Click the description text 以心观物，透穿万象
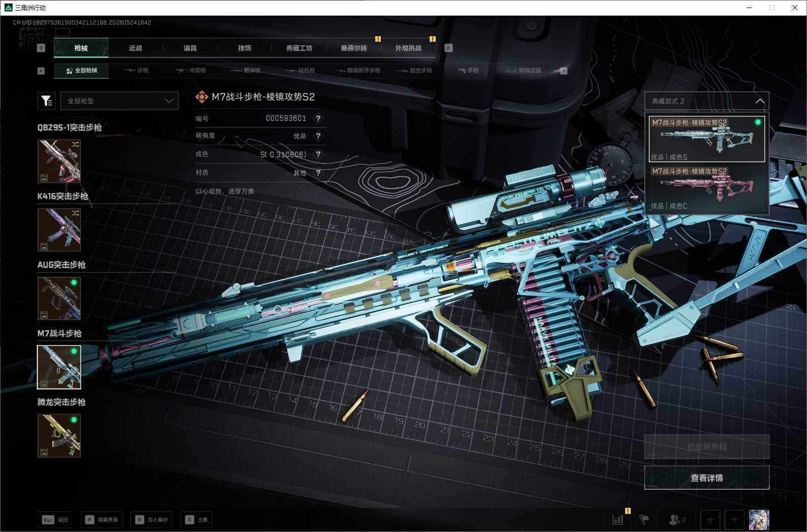The width and height of the screenshot is (807, 532). pyautogui.click(x=225, y=191)
